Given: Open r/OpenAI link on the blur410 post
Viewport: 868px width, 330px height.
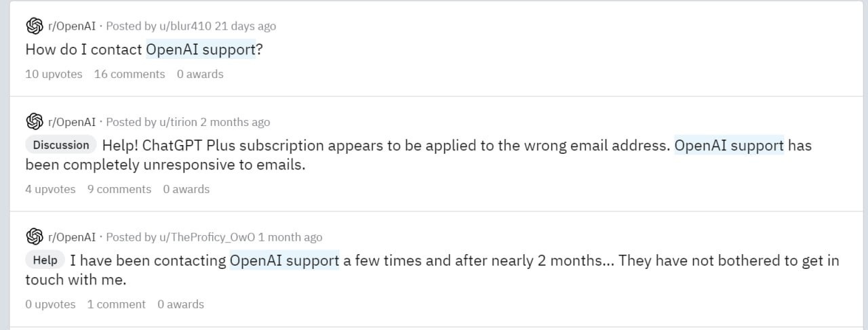Looking at the screenshot, I should (72, 26).
